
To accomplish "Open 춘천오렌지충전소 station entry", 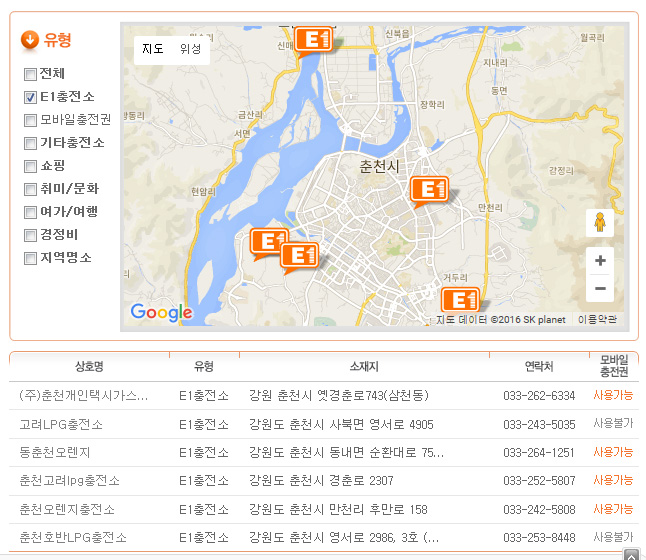I will click(x=67, y=509).
